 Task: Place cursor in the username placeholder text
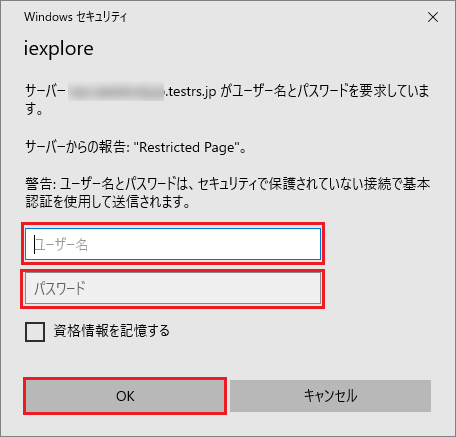61,245
